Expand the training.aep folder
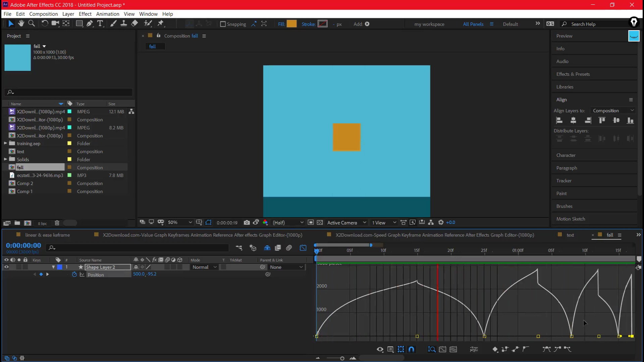 (x=5, y=143)
